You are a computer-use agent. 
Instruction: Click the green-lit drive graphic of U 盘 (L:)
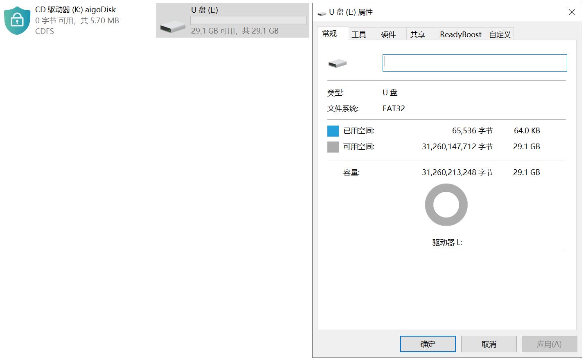[x=173, y=27]
